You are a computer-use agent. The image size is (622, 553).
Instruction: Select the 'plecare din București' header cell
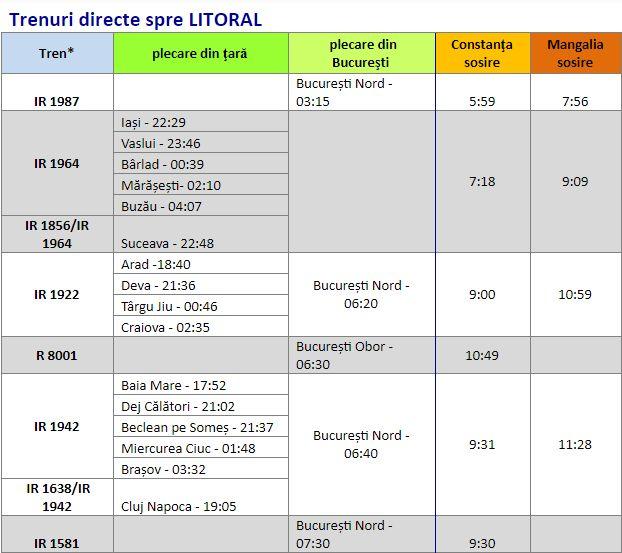click(x=362, y=53)
